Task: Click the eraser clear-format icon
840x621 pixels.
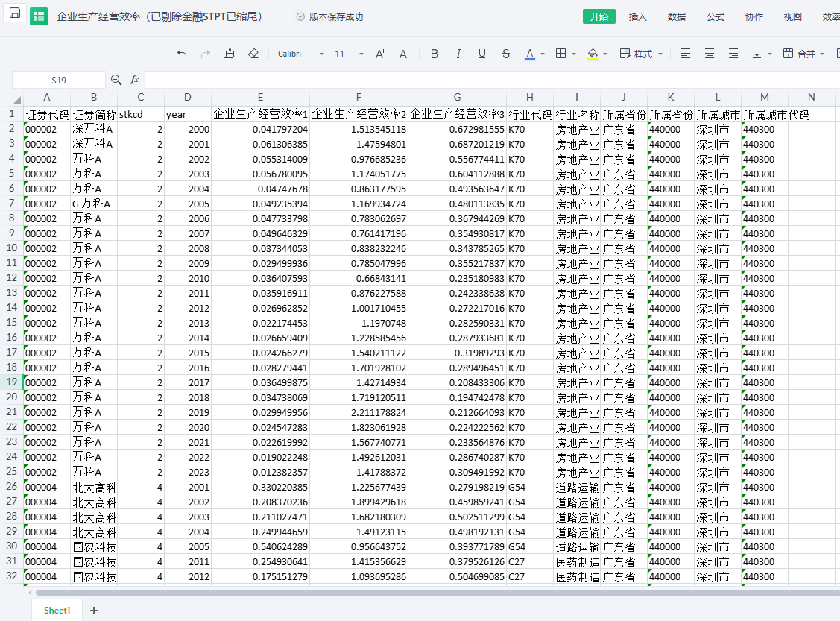Action: [253, 54]
